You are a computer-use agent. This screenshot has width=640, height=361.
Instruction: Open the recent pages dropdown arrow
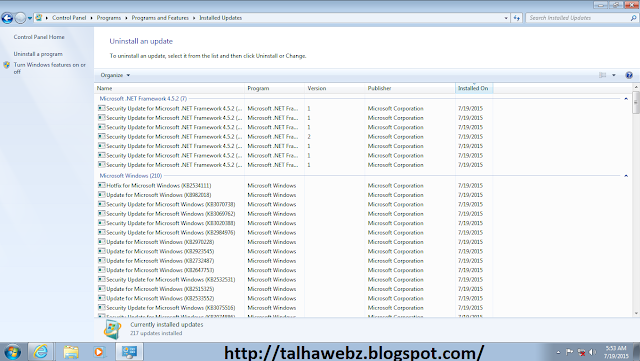(30, 18)
